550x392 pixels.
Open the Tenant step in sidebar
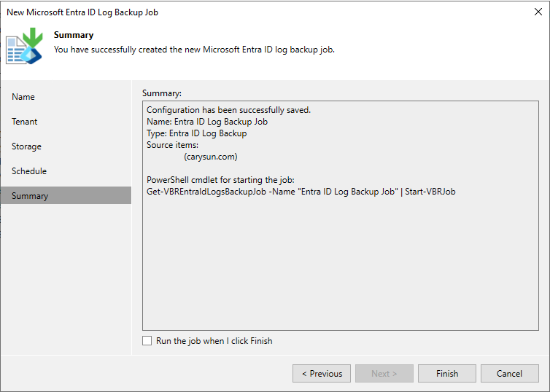25,122
